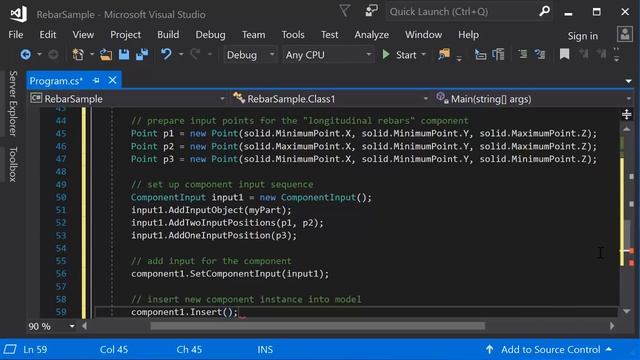
Task: Save the file with the Save icon
Action: coord(124,54)
